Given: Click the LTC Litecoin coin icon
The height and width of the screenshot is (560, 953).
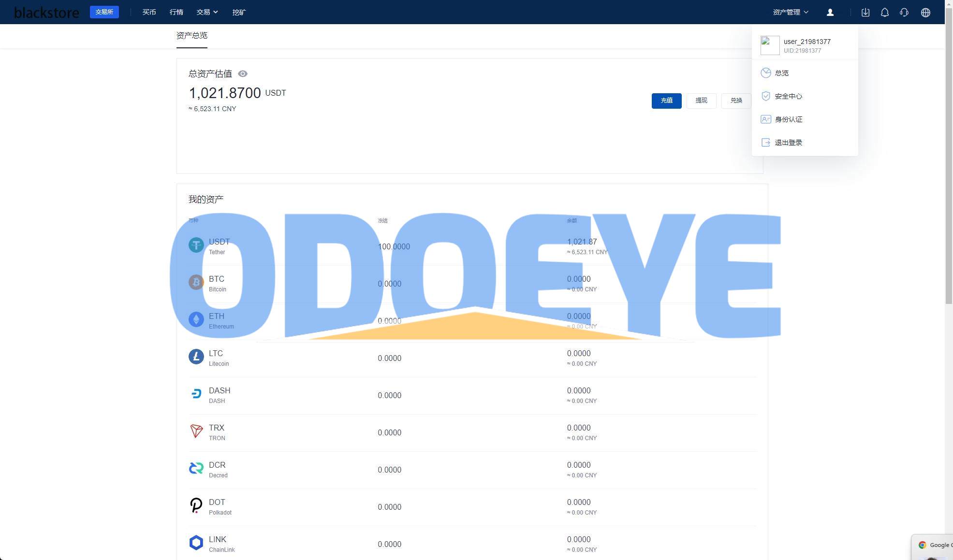Looking at the screenshot, I should coord(196,357).
